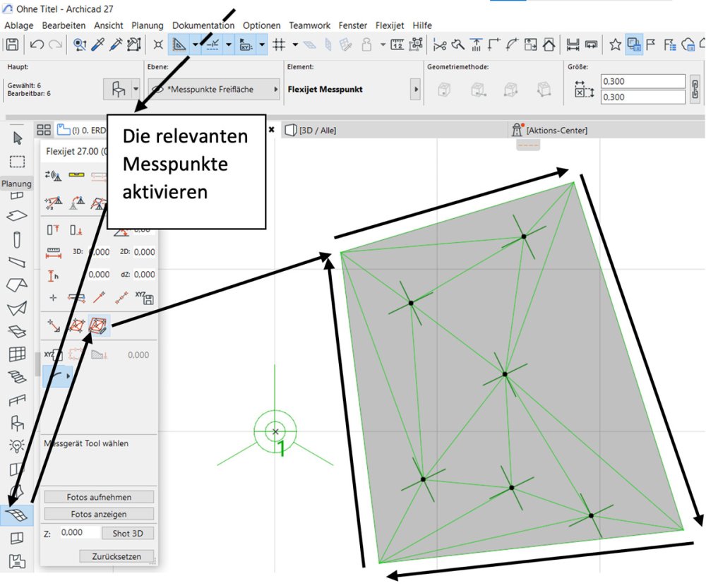Click the tab overview grid icon

(44, 130)
